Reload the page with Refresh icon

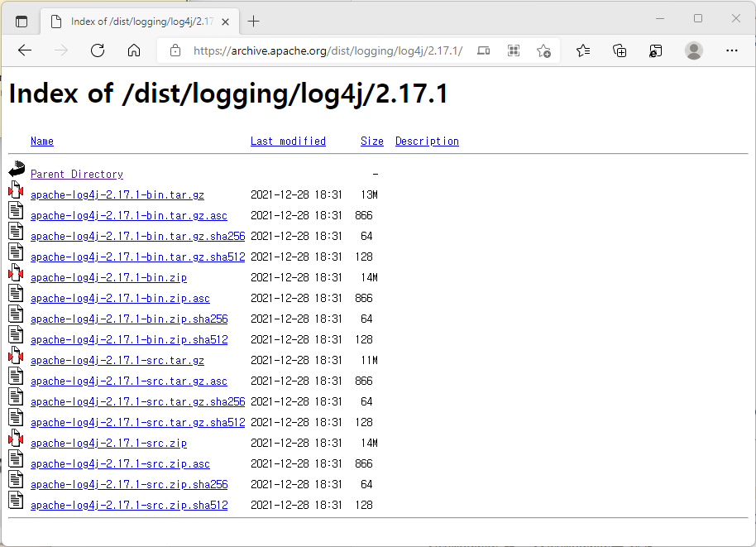98,50
